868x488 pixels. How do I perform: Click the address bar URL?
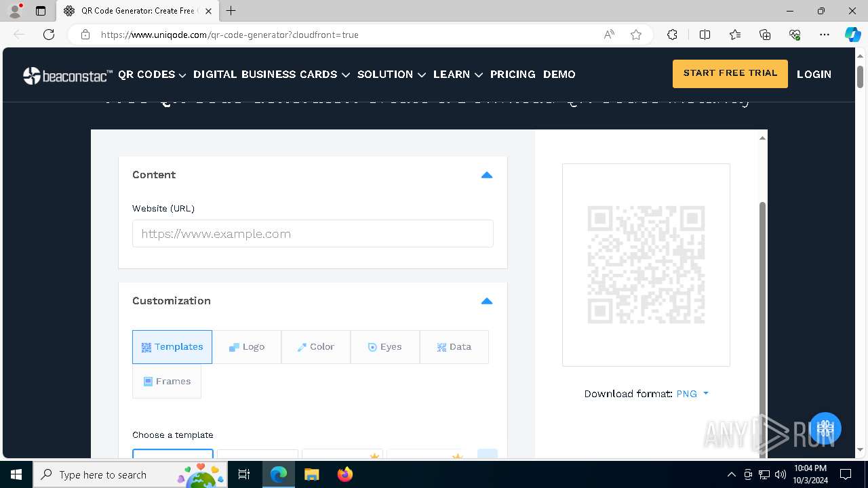tap(230, 35)
